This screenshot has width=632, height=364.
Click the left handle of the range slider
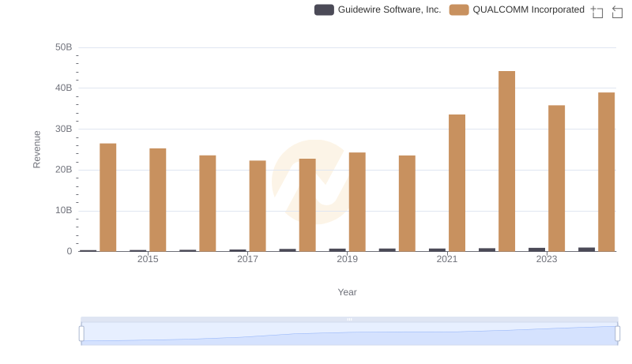[x=81, y=334]
